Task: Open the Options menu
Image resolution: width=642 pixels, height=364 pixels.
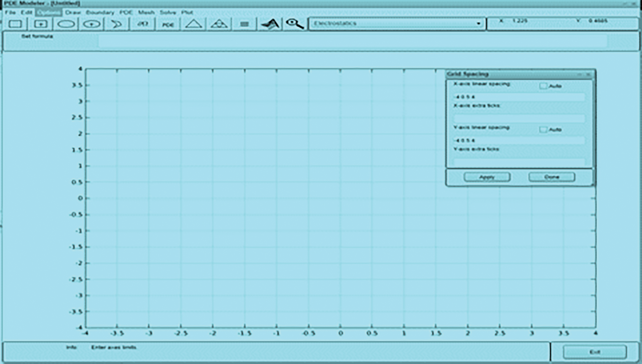Action: pyautogui.click(x=49, y=12)
